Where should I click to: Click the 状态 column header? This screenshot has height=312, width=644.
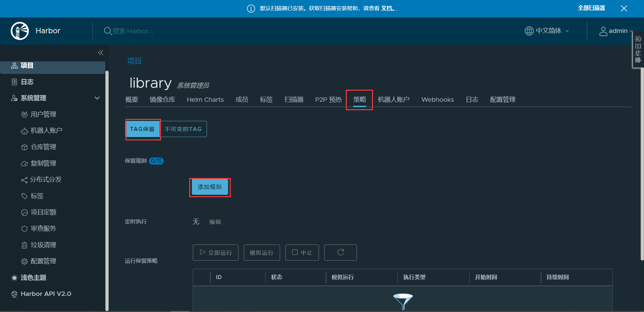(x=277, y=277)
